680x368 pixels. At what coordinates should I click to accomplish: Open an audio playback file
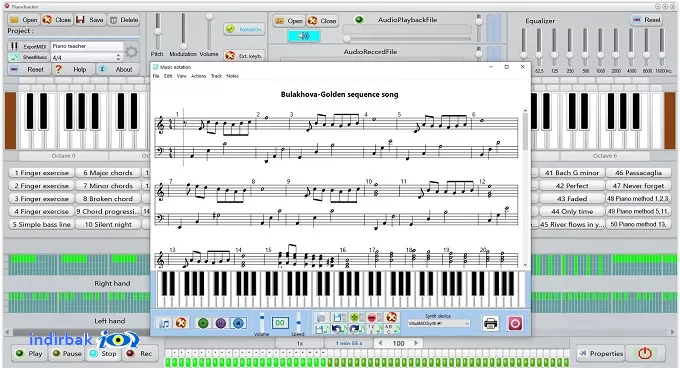(x=288, y=21)
